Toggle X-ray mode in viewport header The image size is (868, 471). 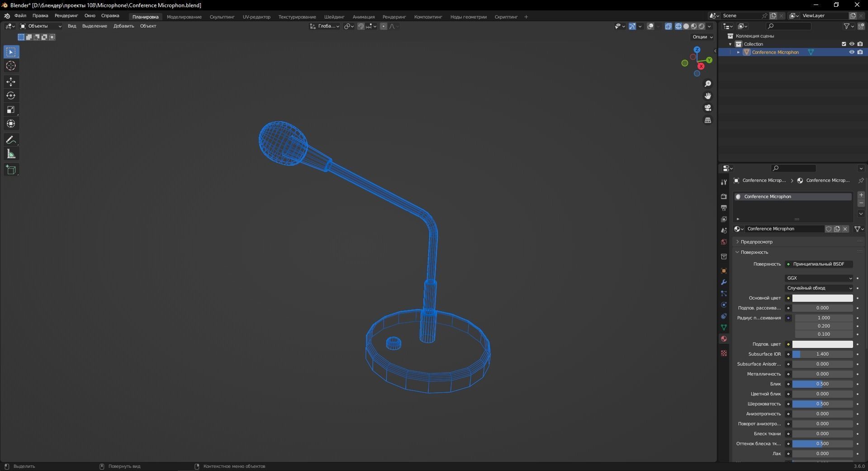pos(669,26)
